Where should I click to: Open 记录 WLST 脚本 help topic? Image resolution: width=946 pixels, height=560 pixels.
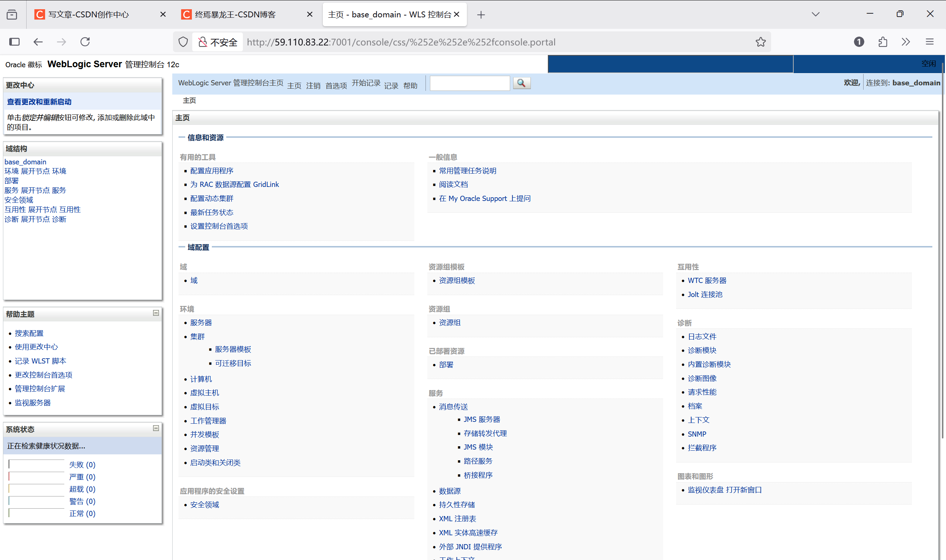pyautogui.click(x=40, y=361)
